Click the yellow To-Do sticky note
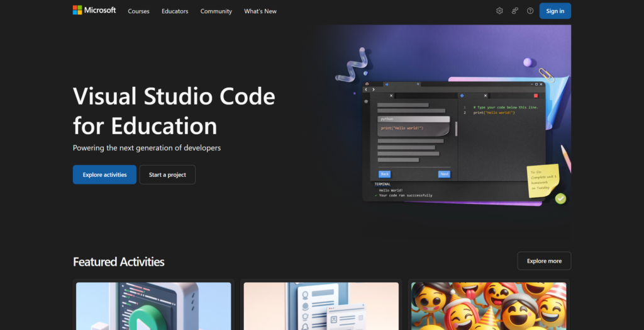644x330 pixels. 543,181
